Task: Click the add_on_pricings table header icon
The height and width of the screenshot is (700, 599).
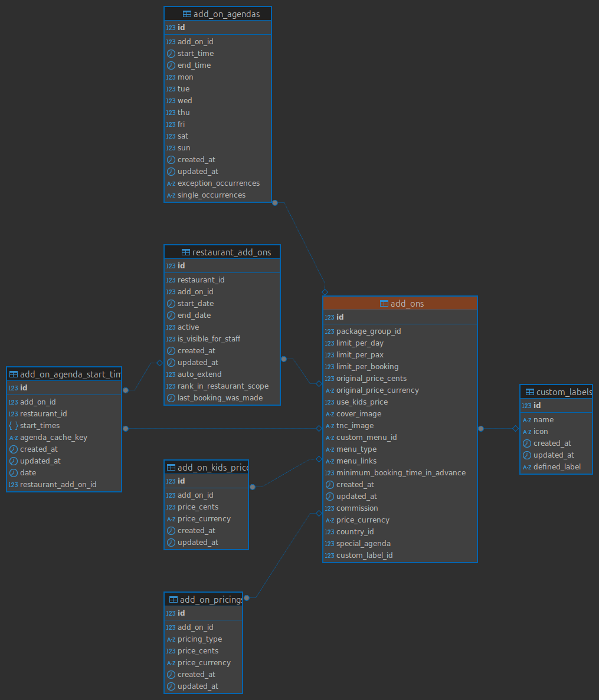Action: tap(173, 600)
